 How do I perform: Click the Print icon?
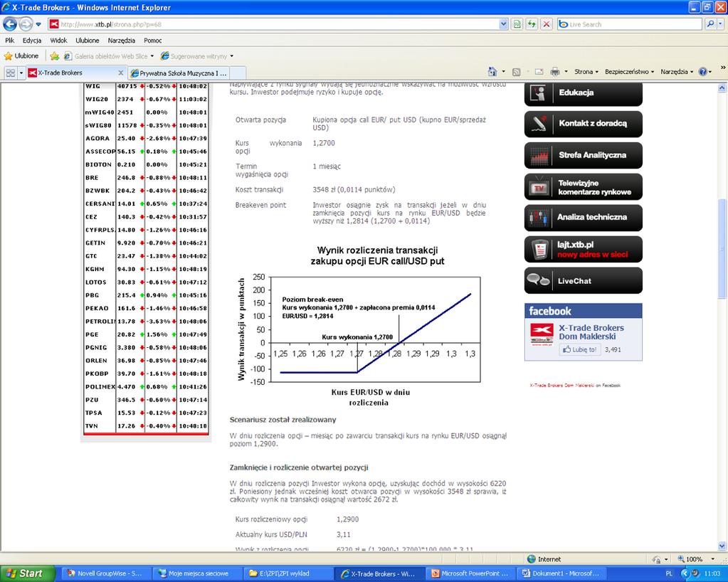point(555,71)
